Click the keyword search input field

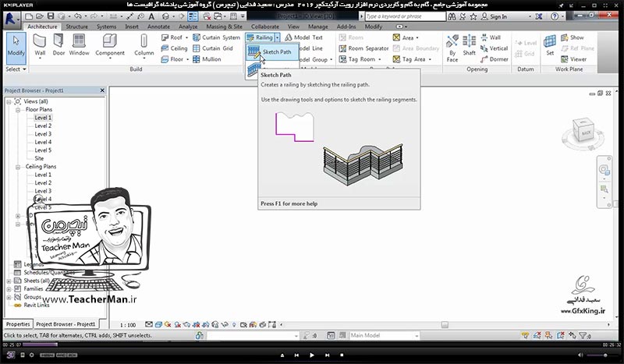(x=405, y=16)
